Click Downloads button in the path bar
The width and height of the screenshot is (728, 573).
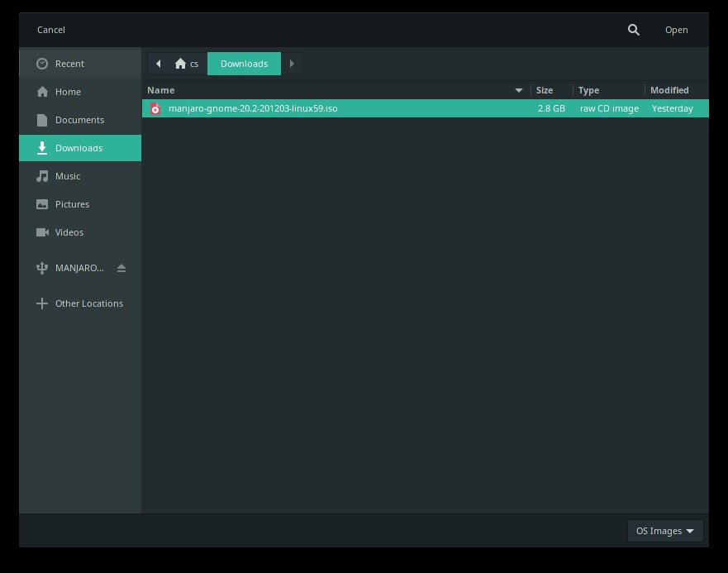coord(245,64)
